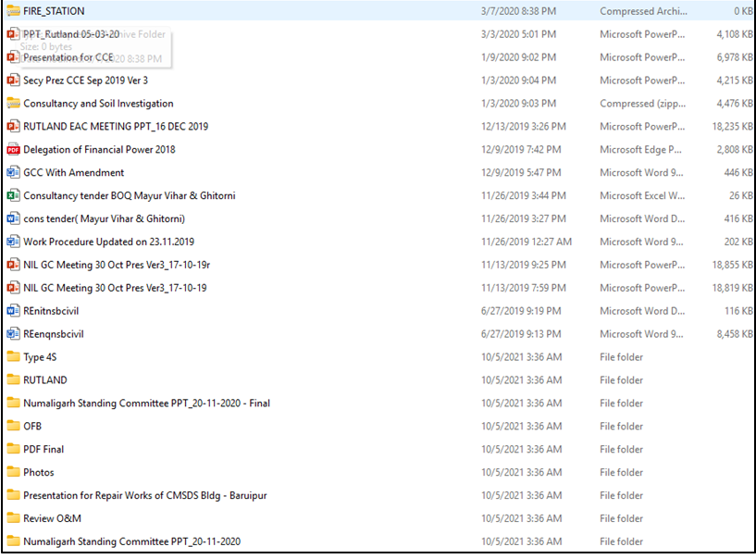Viewport: 756px width, 559px height.
Task: Select the file cons tender( Mayur Vihar & Ghitorni)
Action: point(104,219)
